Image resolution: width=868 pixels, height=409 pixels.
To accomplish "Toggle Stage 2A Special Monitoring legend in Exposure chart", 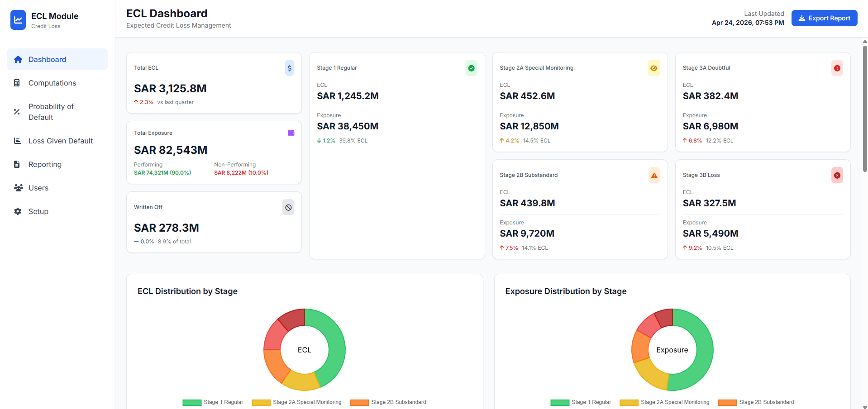I will [664, 402].
